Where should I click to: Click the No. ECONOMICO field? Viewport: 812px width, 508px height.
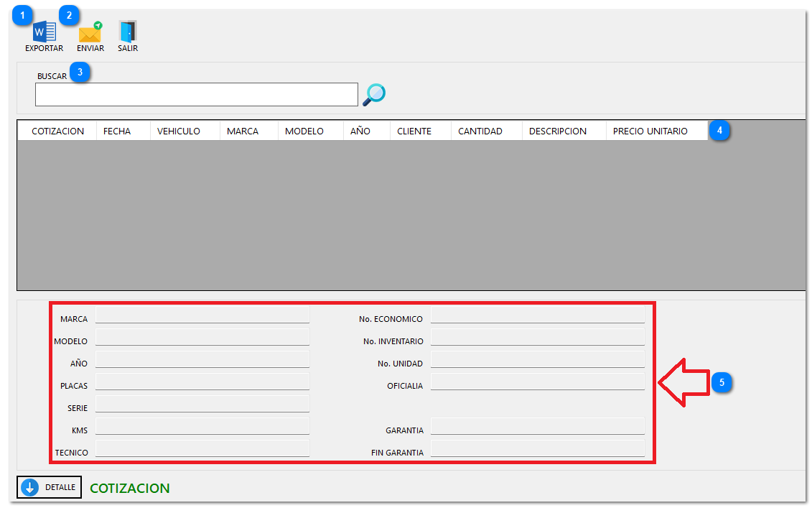(x=537, y=315)
